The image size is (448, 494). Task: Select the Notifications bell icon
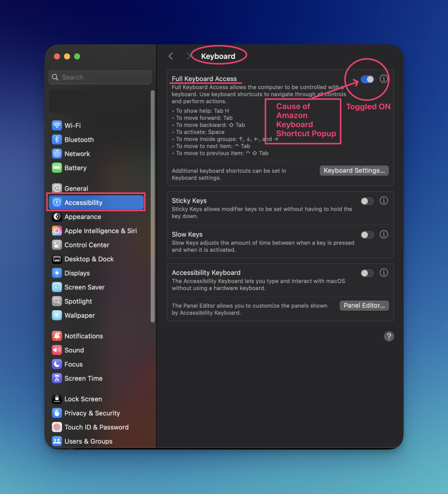[x=57, y=336]
